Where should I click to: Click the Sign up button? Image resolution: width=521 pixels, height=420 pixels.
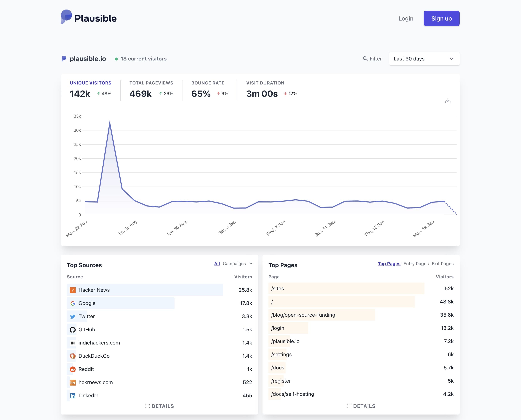pyautogui.click(x=441, y=18)
